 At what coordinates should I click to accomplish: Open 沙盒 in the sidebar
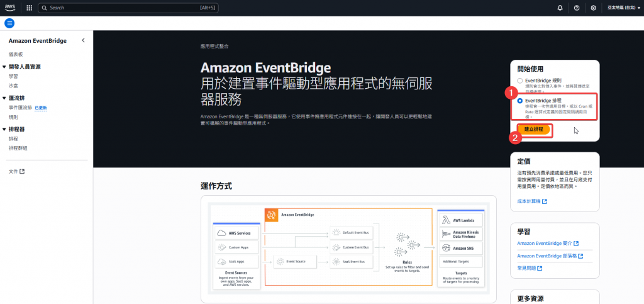coord(13,86)
